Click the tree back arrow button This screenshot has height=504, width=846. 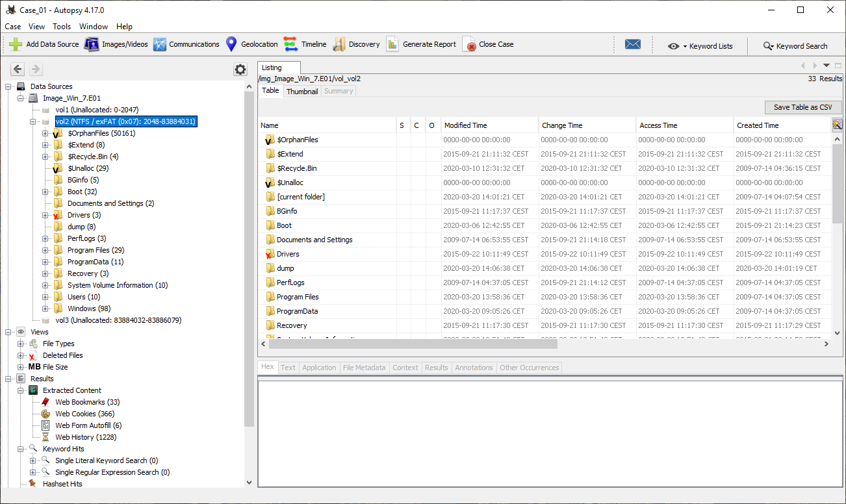tap(18, 69)
